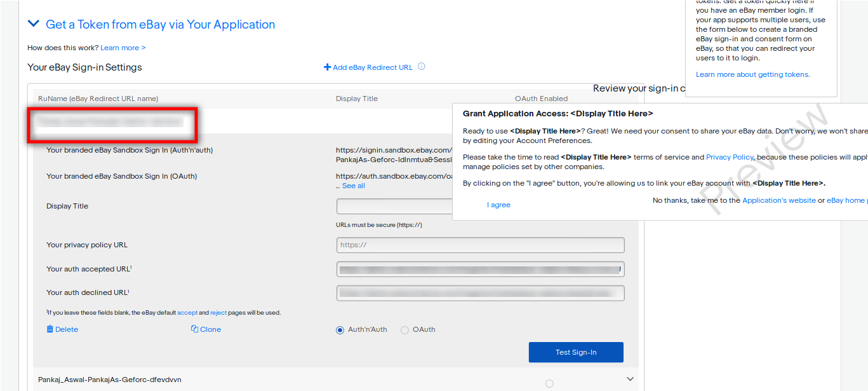Expand the Pankaj_Aswal-PankajAs-Geforc-dfevdvvn row chevron
The image size is (868, 391).
(631, 379)
